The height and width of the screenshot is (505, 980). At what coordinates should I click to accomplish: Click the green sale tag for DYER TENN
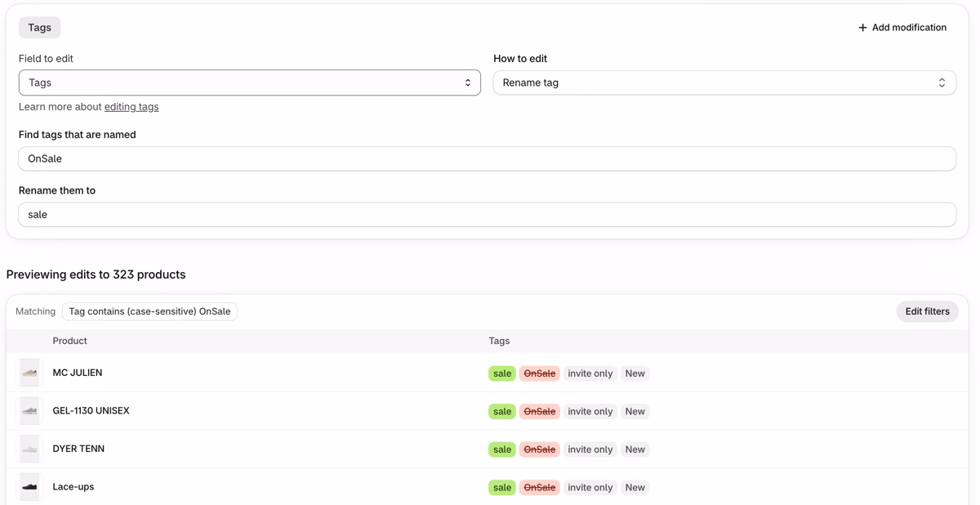point(502,449)
